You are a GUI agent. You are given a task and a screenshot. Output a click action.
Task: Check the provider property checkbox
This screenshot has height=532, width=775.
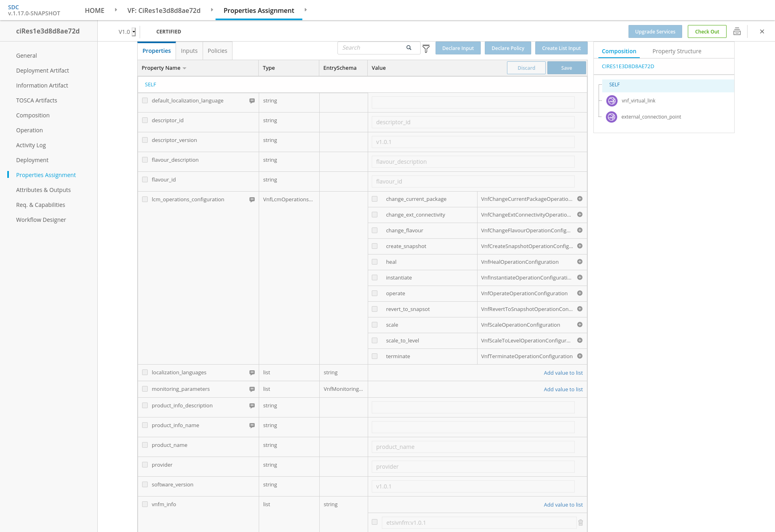145,465
